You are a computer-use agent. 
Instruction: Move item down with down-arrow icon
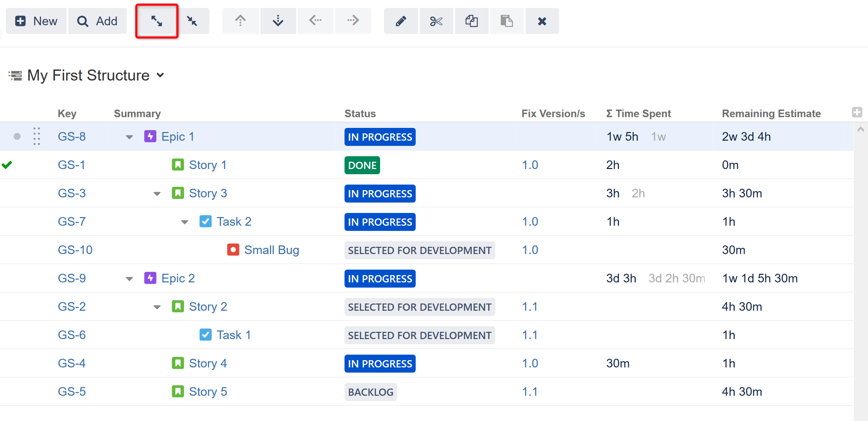[x=278, y=21]
